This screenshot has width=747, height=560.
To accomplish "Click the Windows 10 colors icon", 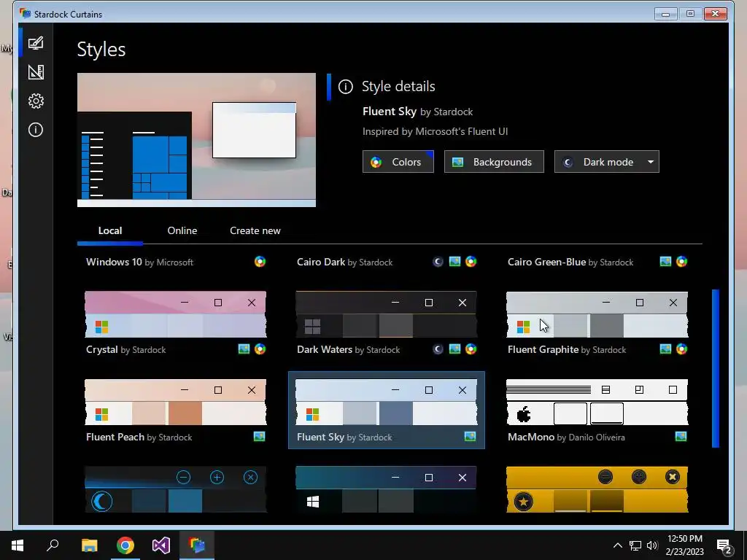I will (x=260, y=262).
